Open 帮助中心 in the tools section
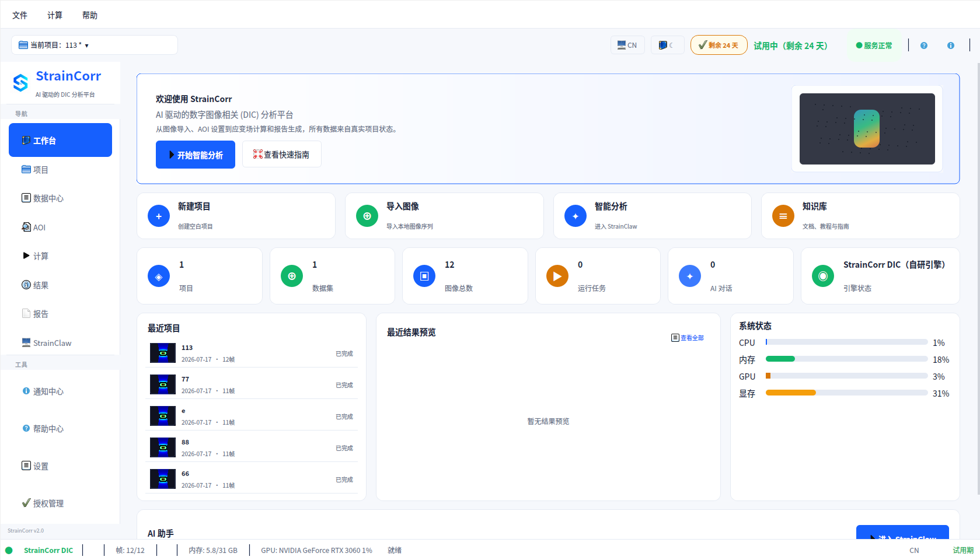Screen dimensions: 980x560 coord(60,429)
